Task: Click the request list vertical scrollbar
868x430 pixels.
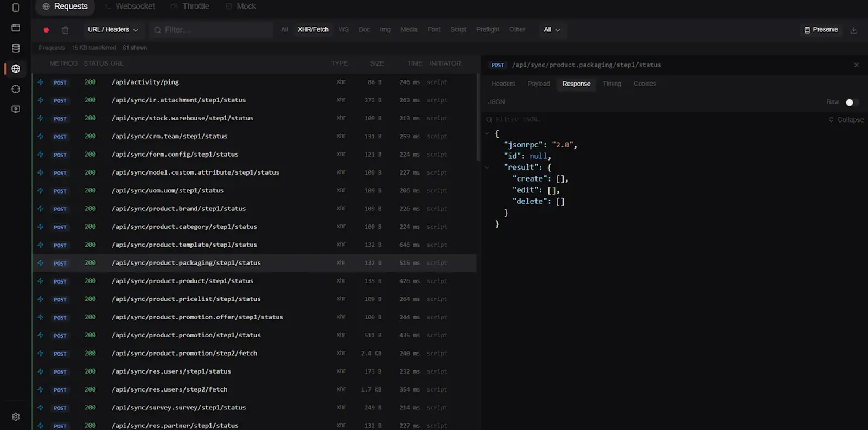Action: [478, 117]
